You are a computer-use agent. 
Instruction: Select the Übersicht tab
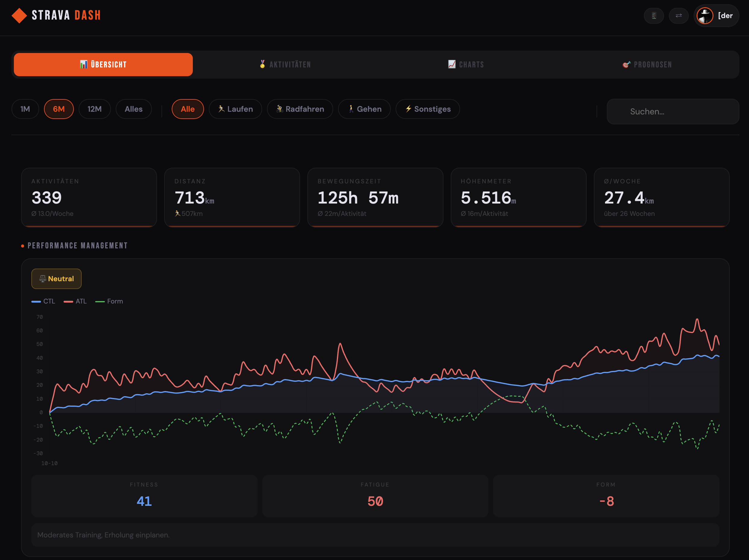point(103,64)
